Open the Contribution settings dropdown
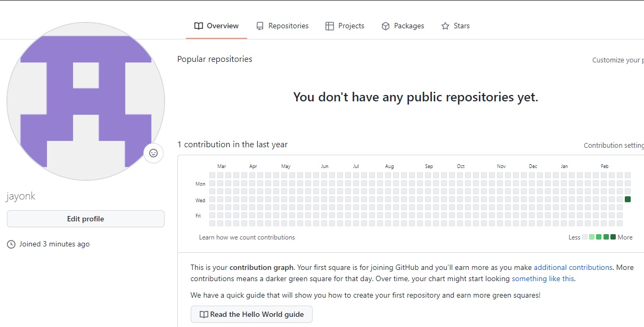 click(614, 145)
